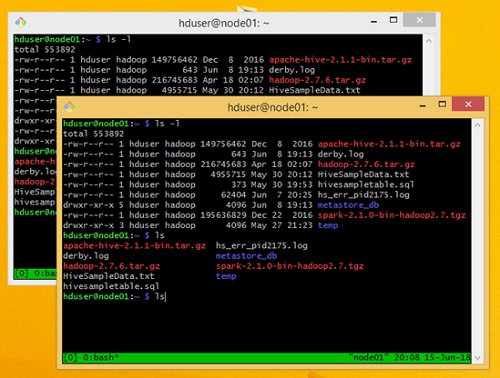Click timestamp 'May 27 21:23' in front terminal

[282, 225]
